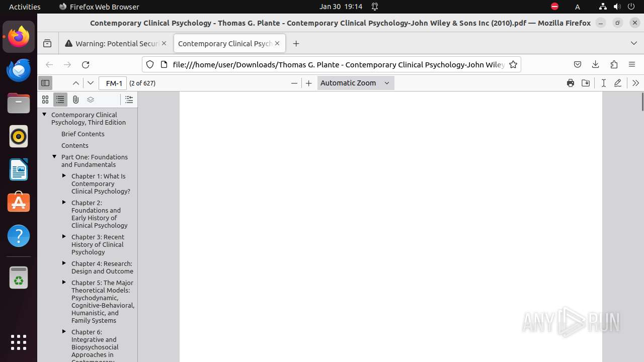644x362 pixels.
Task: Bookmark this page with the star
Action: click(x=513, y=64)
